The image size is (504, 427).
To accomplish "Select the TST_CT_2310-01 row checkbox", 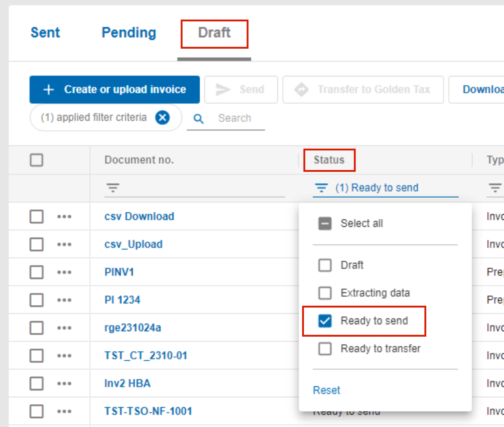I will (x=36, y=356).
